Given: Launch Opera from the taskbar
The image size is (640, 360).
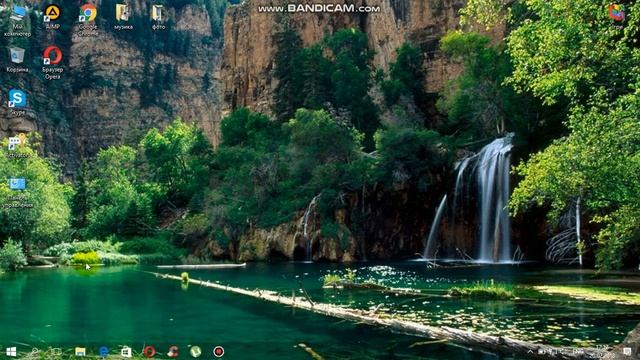Looking at the screenshot, I should (149, 351).
